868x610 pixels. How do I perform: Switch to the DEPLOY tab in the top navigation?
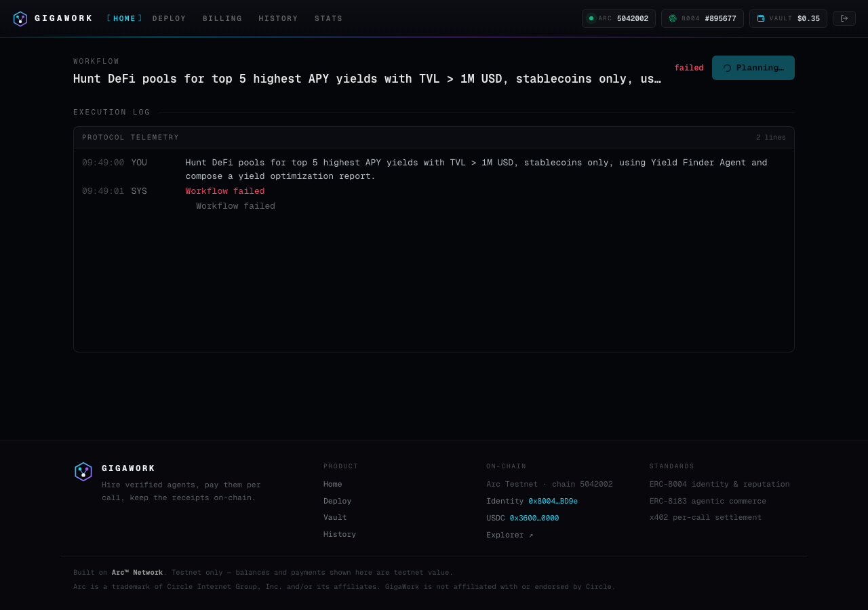(x=170, y=19)
